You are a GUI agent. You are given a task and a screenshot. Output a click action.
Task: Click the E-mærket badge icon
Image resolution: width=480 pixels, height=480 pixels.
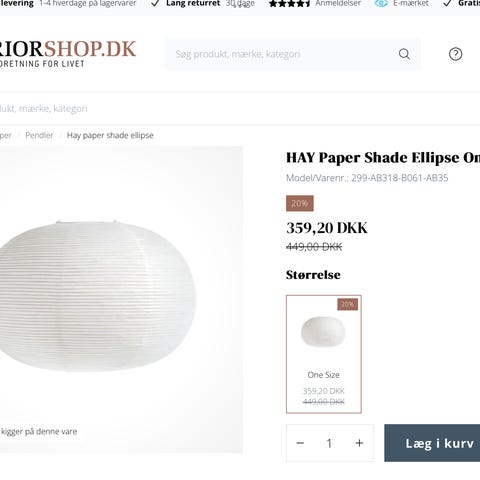pyautogui.click(x=381, y=4)
